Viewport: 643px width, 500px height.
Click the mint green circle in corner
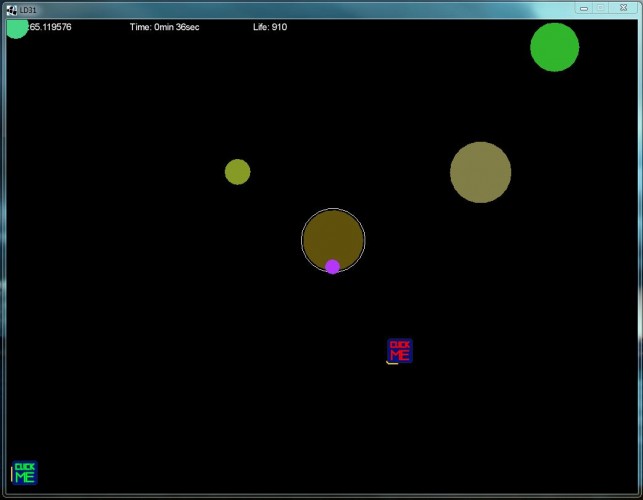[17, 29]
